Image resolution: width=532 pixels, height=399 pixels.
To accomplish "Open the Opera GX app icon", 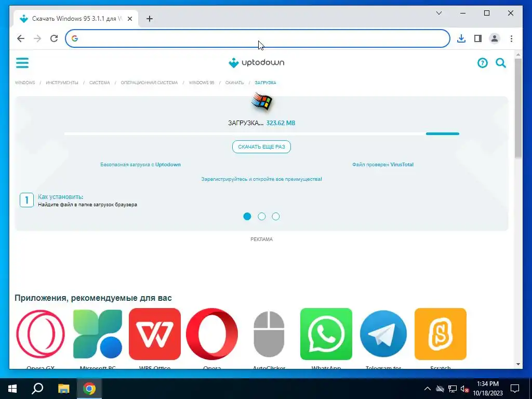I will (x=41, y=334).
